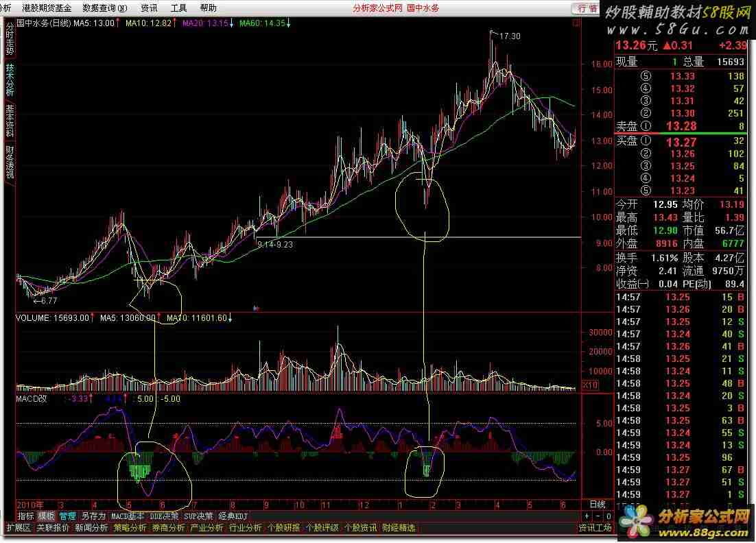Click the 外盘 value 8916
The height and width of the screenshot is (543, 756).
click(667, 243)
